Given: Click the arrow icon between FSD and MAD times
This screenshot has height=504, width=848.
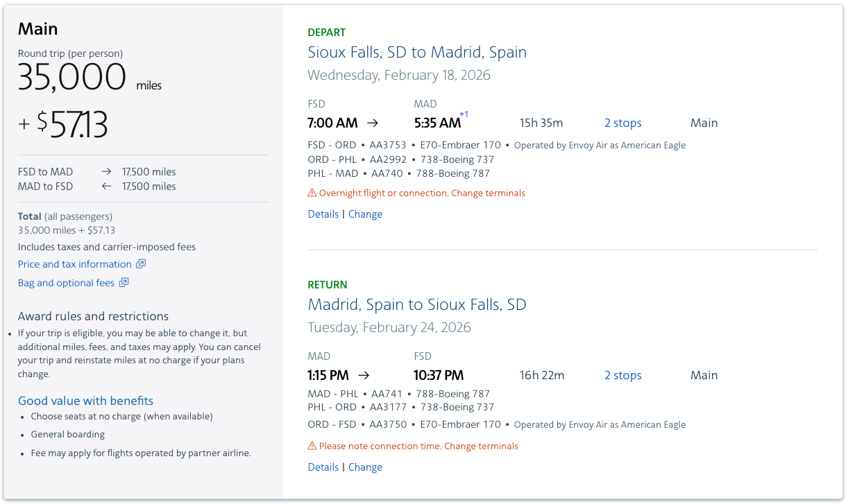Looking at the screenshot, I should (372, 122).
